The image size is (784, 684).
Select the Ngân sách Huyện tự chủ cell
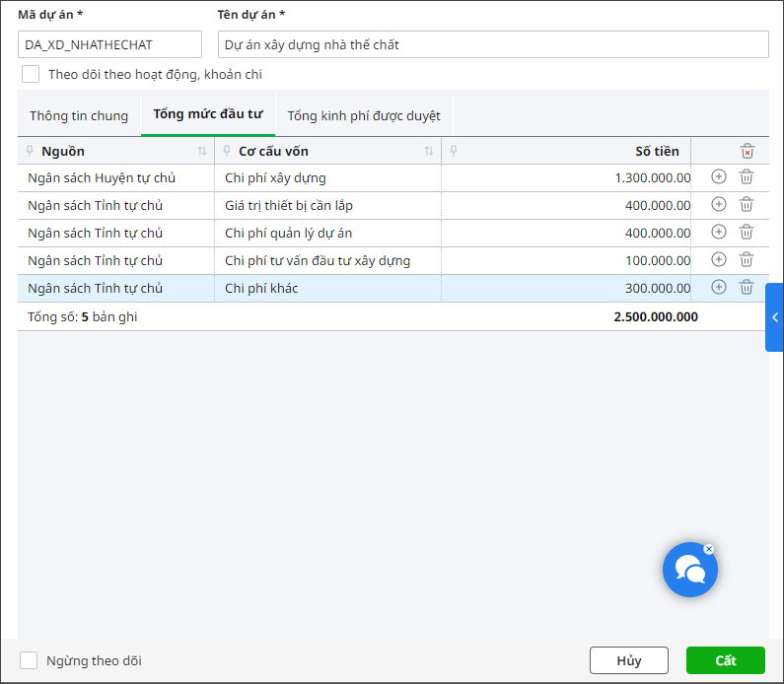[116, 177]
